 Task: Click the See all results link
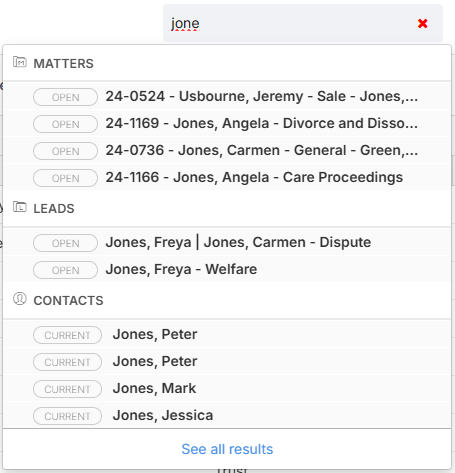pos(227,449)
